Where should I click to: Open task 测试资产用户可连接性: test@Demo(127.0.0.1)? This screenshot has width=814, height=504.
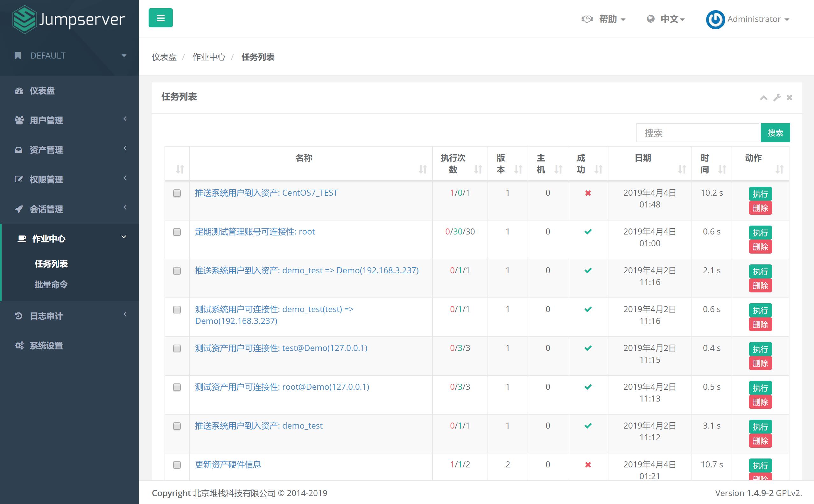click(281, 348)
